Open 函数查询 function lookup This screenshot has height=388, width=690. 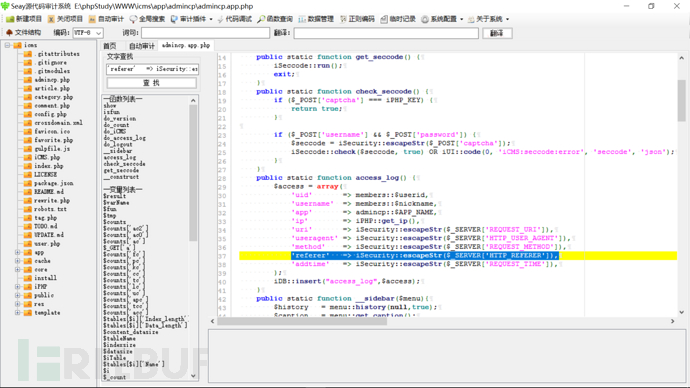(275, 19)
